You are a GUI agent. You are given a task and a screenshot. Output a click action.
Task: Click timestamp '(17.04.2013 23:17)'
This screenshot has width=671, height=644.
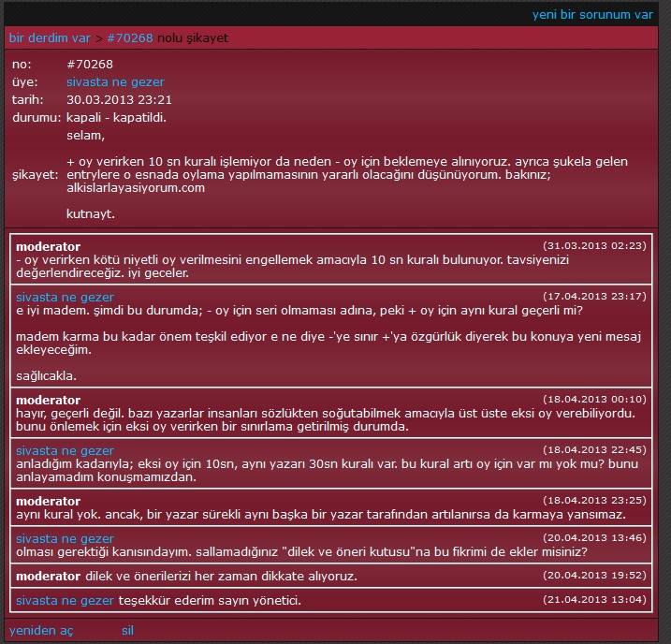point(594,296)
